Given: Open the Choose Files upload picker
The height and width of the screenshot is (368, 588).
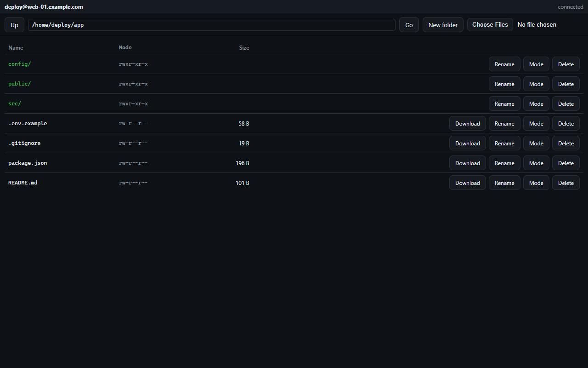Looking at the screenshot, I should coord(490,25).
